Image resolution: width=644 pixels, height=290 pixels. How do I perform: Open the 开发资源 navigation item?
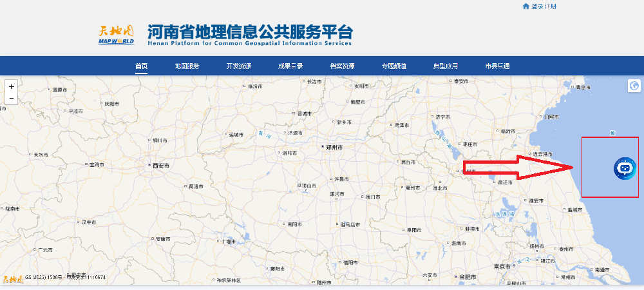[239, 66]
